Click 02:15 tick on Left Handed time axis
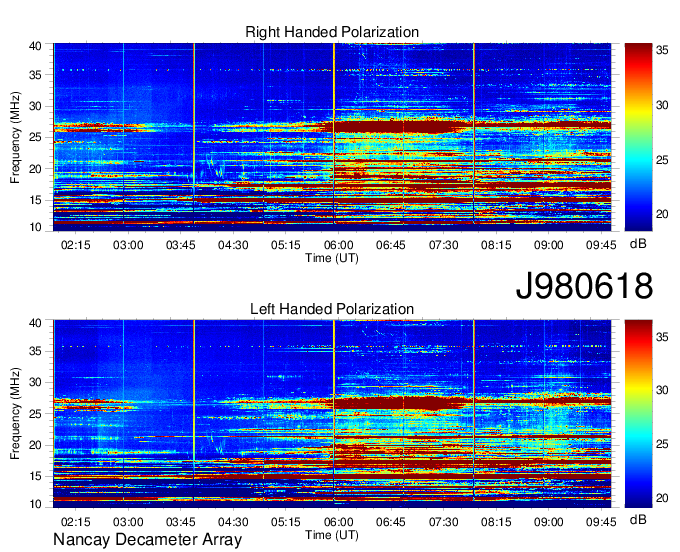This screenshot has width=680, height=552. [x=75, y=522]
